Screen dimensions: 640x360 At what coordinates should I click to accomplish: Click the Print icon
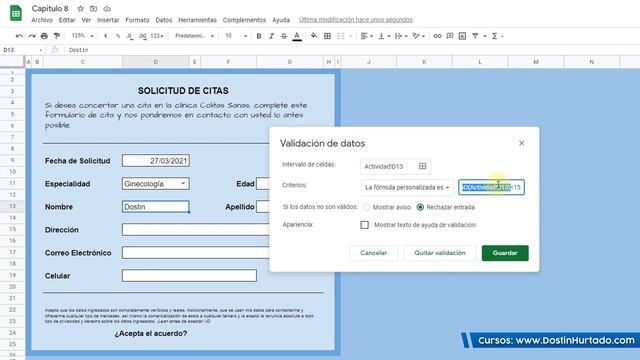(x=44, y=36)
